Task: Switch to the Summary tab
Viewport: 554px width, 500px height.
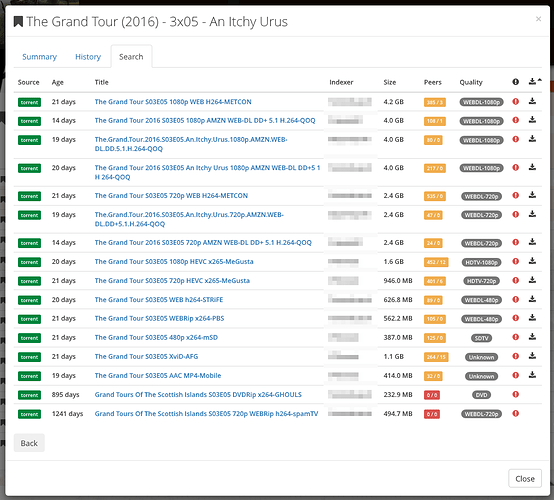Action: coord(39,57)
